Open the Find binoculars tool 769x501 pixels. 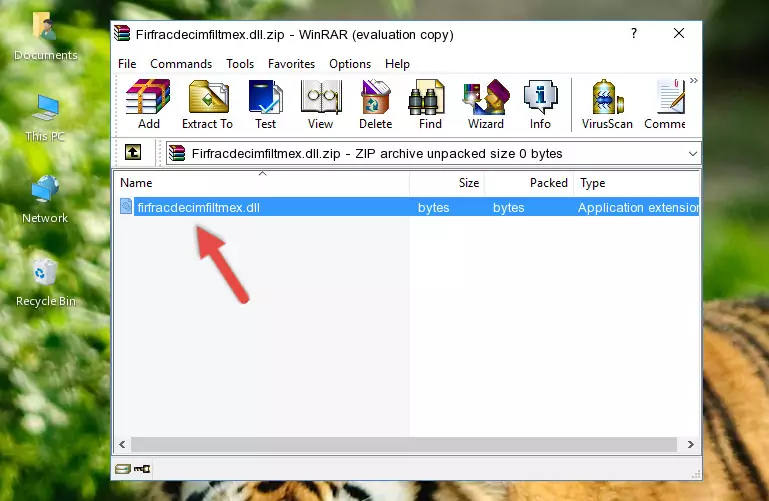point(430,104)
